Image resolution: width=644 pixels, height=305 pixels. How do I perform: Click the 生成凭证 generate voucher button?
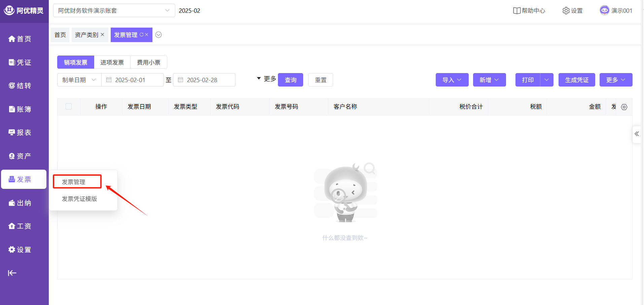point(576,80)
